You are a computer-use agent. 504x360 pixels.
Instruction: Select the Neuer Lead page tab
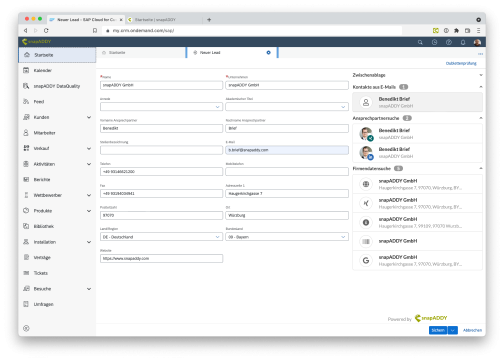[232, 53]
